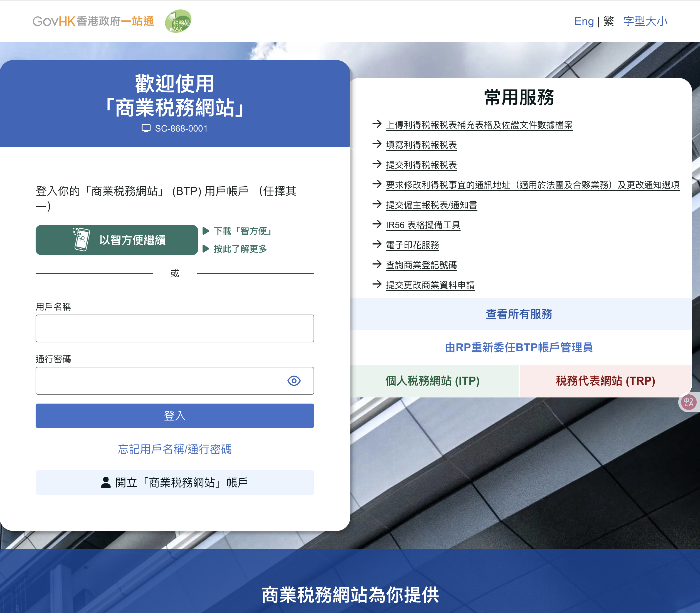This screenshot has width=700, height=613.
Task: Click the eTAX green logo icon
Action: [x=178, y=21]
